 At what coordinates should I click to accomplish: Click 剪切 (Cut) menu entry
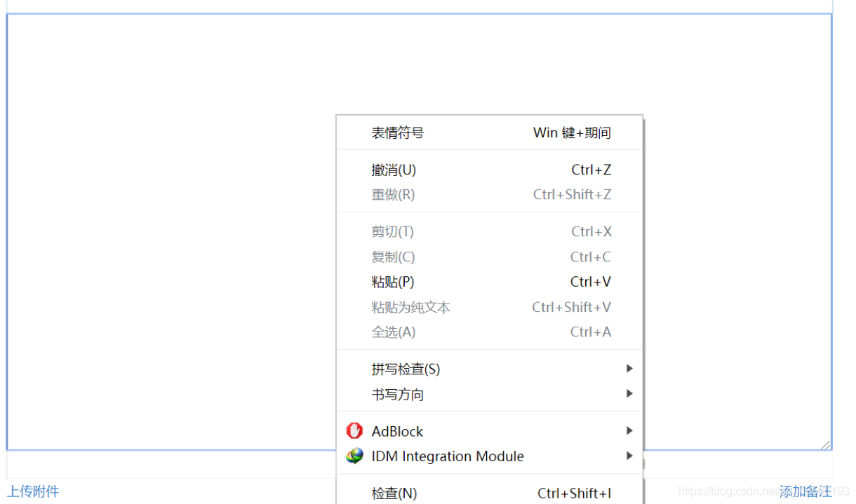click(392, 231)
